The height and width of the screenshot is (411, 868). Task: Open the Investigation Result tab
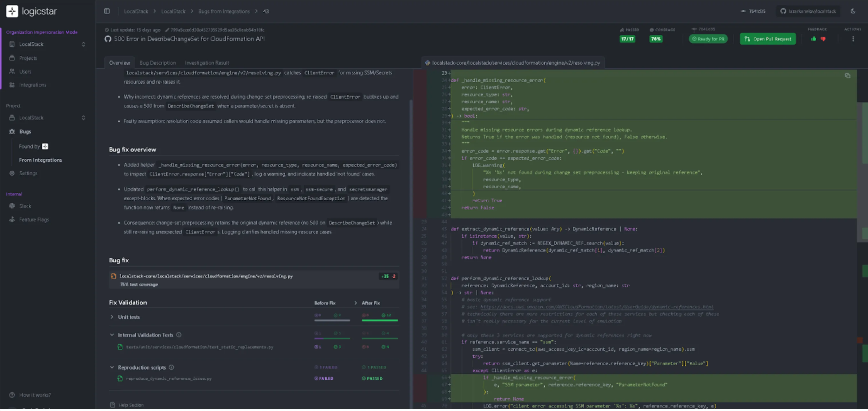pos(207,63)
